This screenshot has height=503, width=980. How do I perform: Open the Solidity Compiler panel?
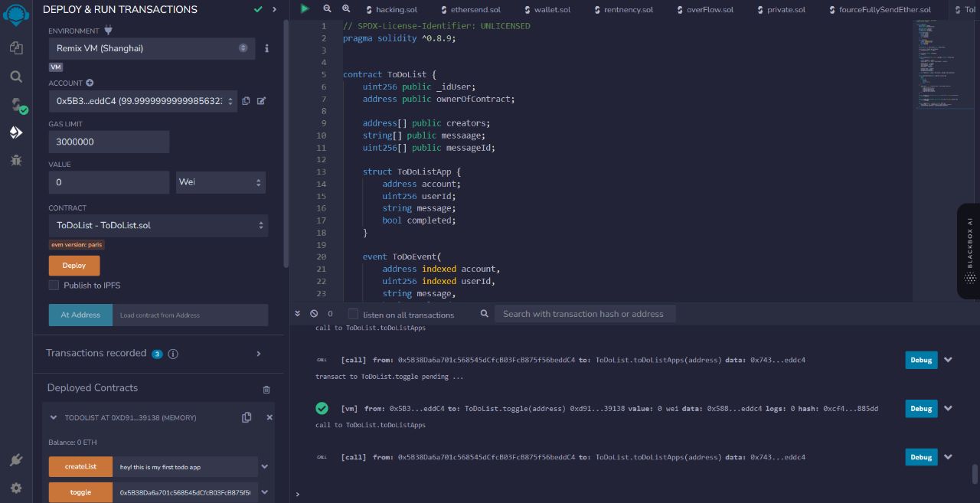click(x=16, y=104)
